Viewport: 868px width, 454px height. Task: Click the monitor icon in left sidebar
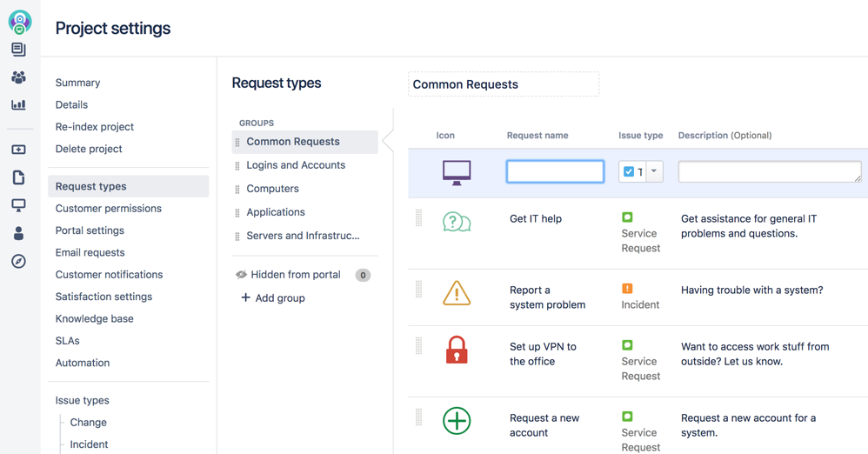click(18, 205)
